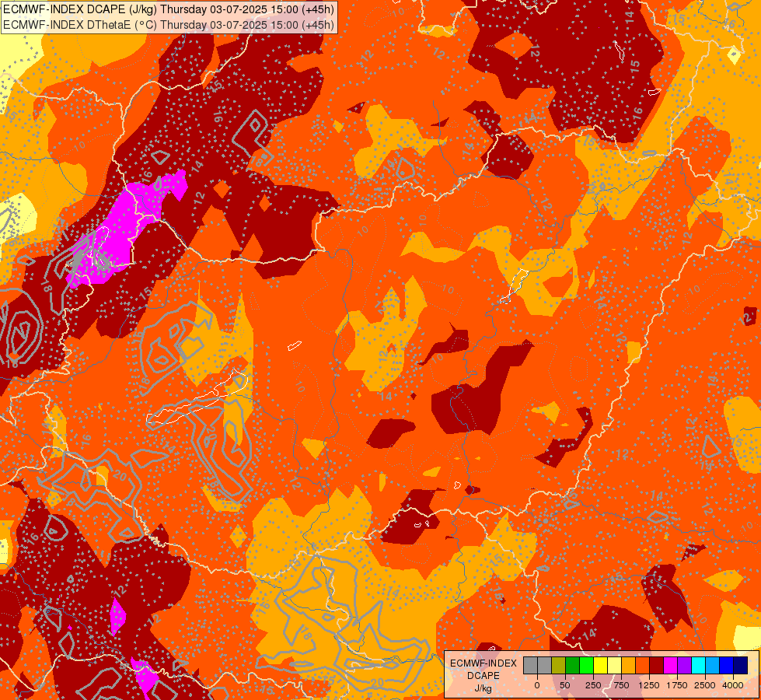Click the DCAPE label in the legend box
This screenshot has width=761, height=700.
pyautogui.click(x=483, y=676)
